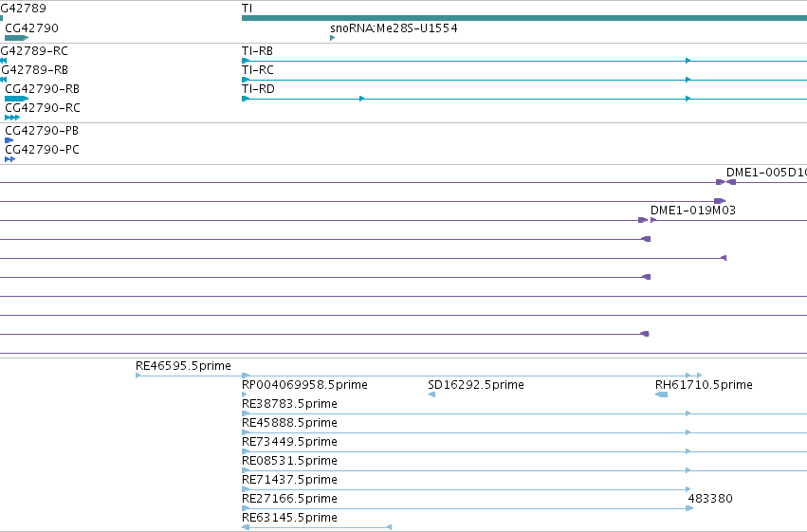Select the RE46595.5prime start arrow

point(138,376)
